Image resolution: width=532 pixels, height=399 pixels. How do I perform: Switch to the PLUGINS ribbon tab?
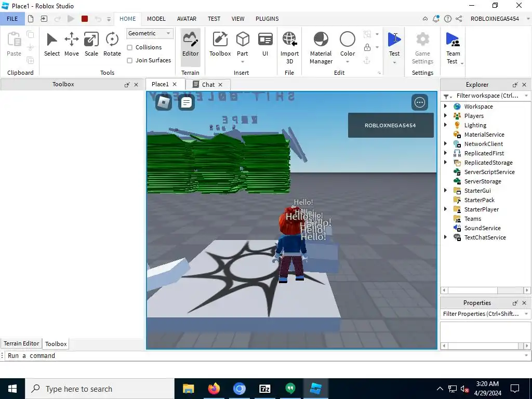[x=267, y=19]
